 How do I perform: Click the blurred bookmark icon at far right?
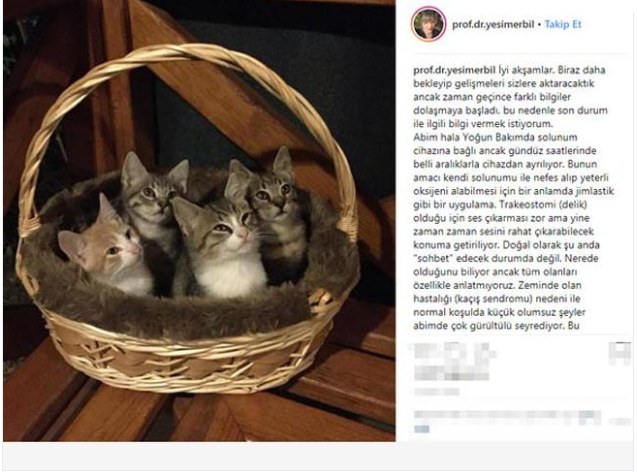620,353
